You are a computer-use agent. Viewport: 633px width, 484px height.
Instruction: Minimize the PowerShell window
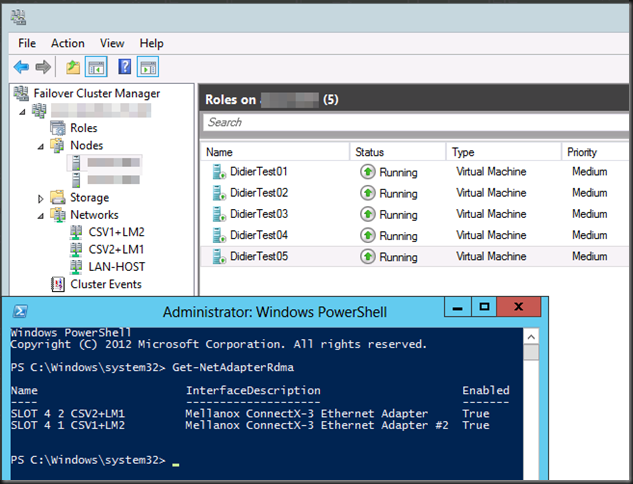click(x=458, y=307)
